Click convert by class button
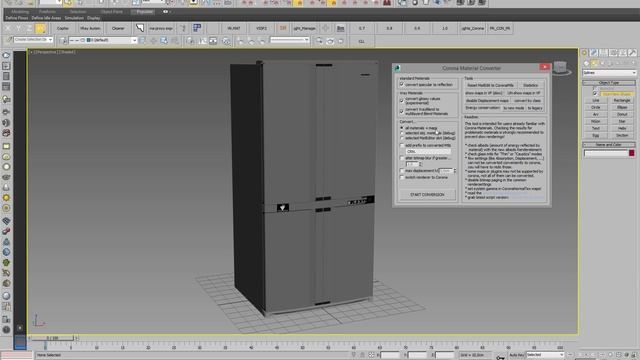The width and height of the screenshot is (640, 360). (x=527, y=100)
